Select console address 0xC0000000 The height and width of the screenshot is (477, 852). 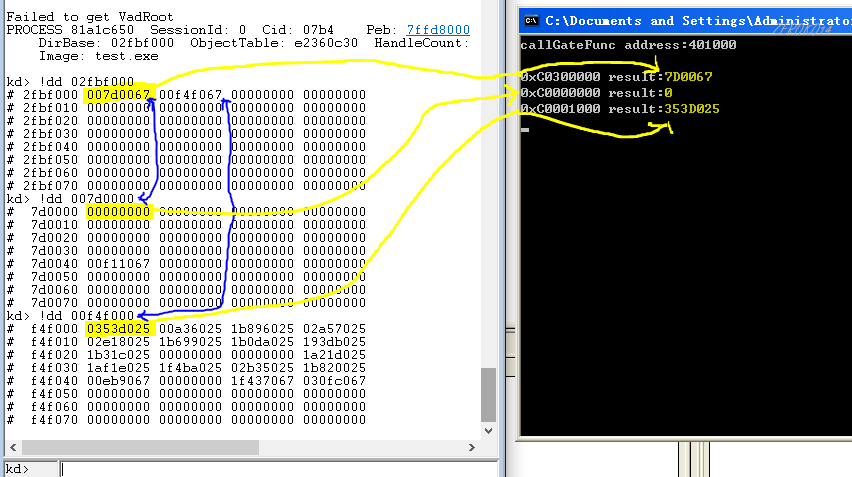point(560,93)
